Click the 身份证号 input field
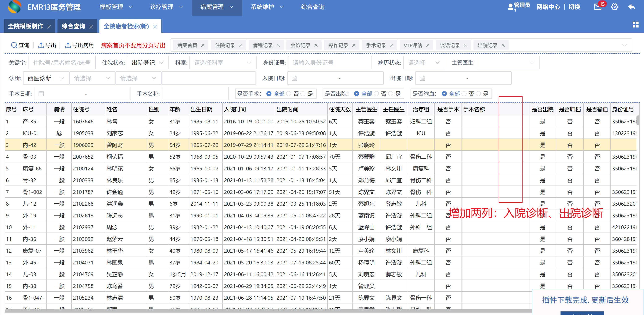 (330, 63)
